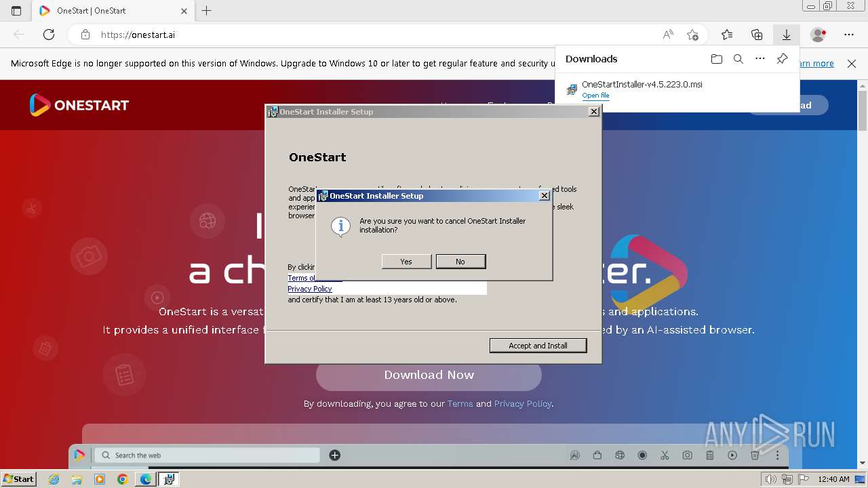Pin the Downloads panel
This screenshot has width=868, height=488.
[x=782, y=59]
